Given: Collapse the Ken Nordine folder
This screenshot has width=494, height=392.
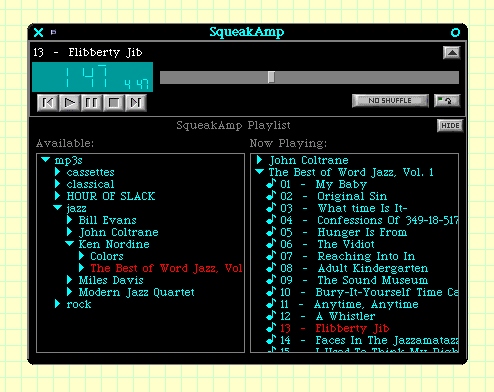Looking at the screenshot, I should click(x=70, y=244).
